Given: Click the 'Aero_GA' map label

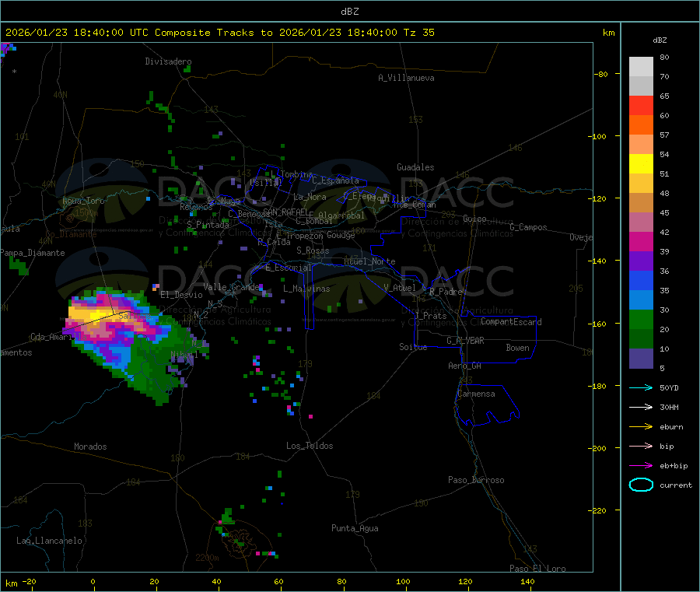Looking at the screenshot, I should pos(465,366).
